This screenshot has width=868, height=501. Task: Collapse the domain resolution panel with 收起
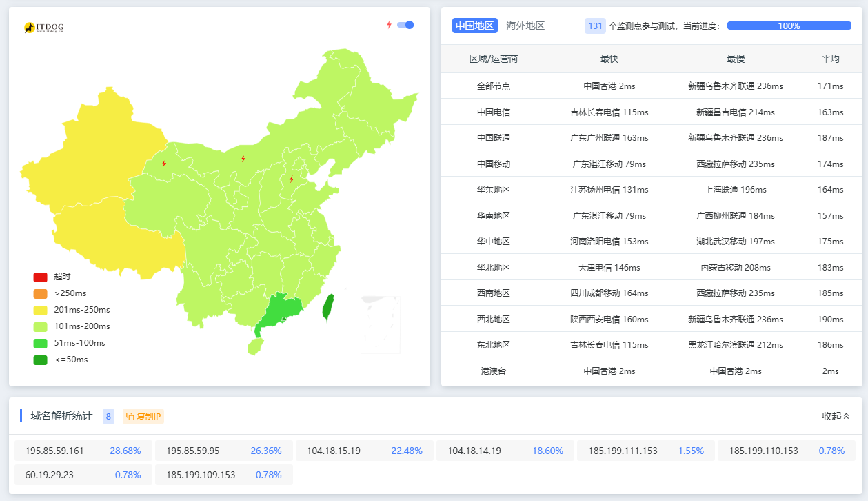tap(836, 416)
